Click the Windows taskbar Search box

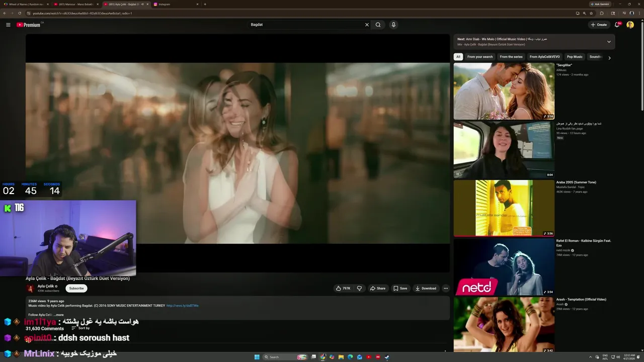[x=286, y=357]
